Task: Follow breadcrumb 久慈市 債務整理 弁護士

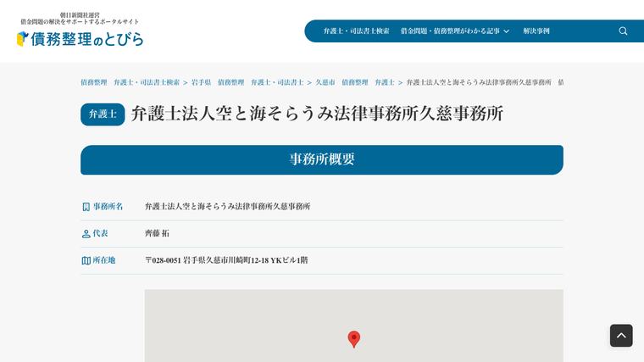Action: point(355,82)
